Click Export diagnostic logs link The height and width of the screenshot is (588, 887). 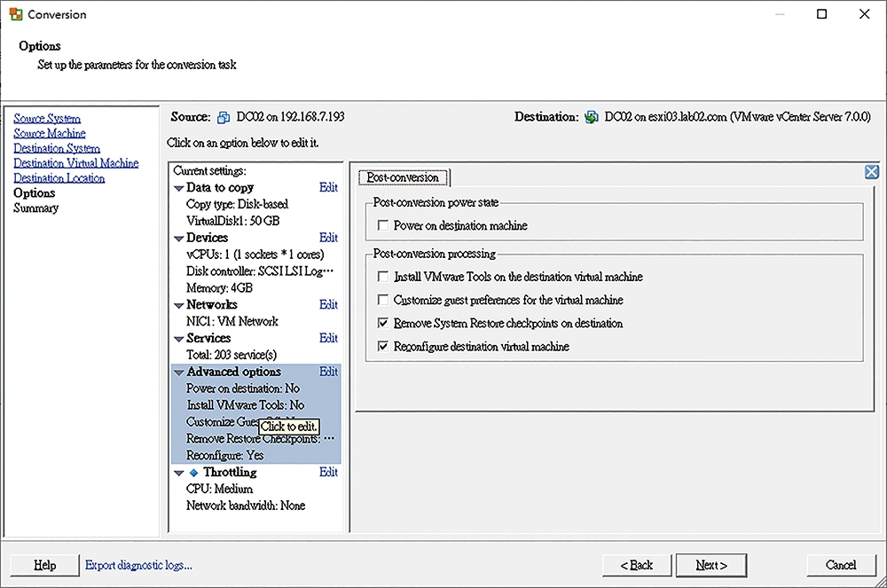click(138, 565)
